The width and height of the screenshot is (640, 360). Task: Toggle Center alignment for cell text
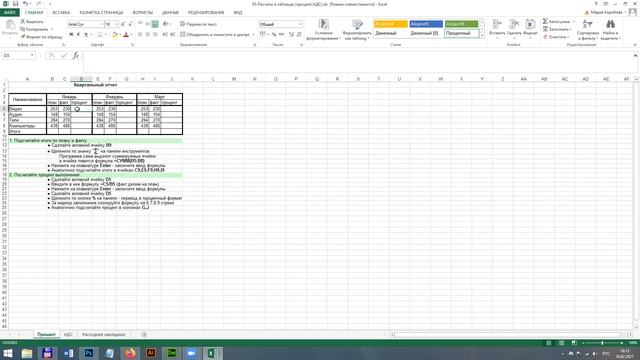point(147,35)
